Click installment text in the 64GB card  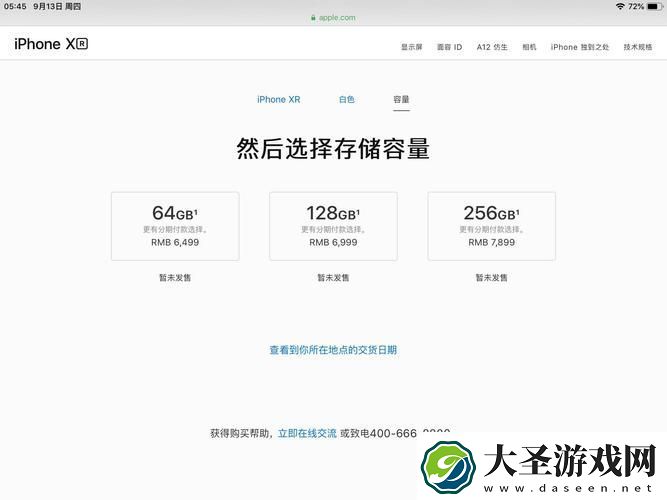175,230
